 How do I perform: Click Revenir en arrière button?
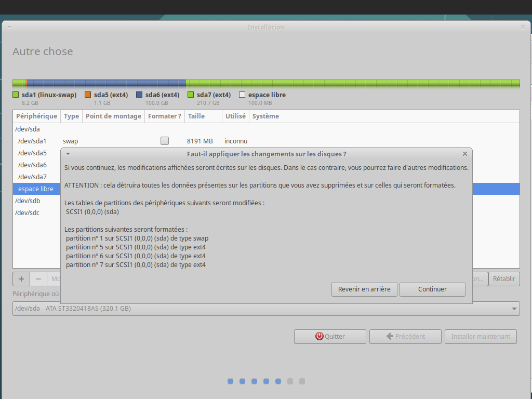coord(364,289)
